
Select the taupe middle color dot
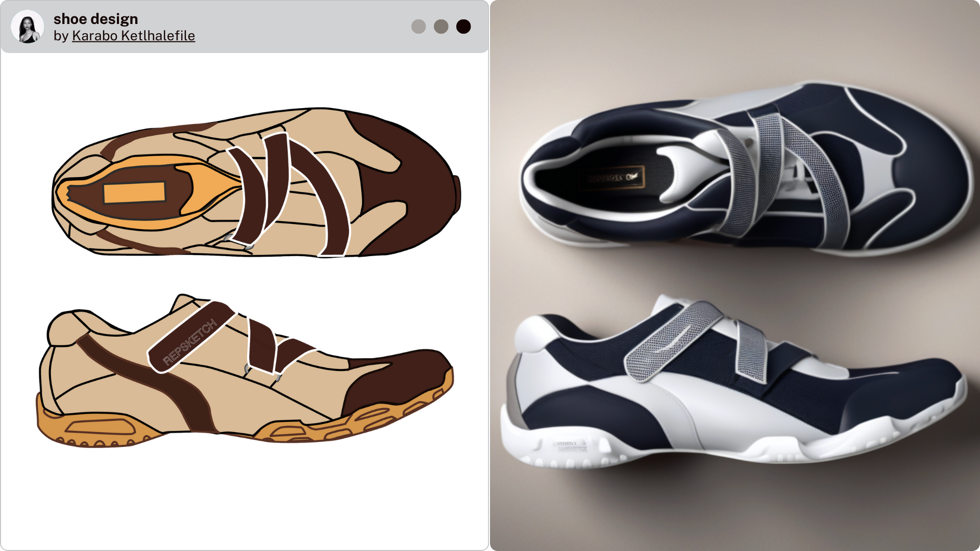pyautogui.click(x=441, y=26)
